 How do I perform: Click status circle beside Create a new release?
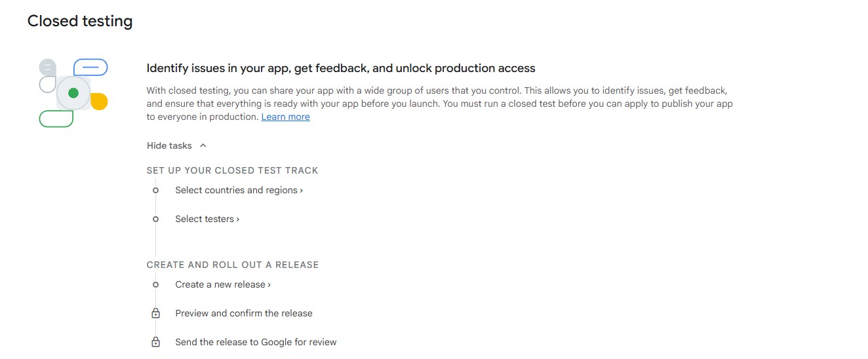[155, 284]
